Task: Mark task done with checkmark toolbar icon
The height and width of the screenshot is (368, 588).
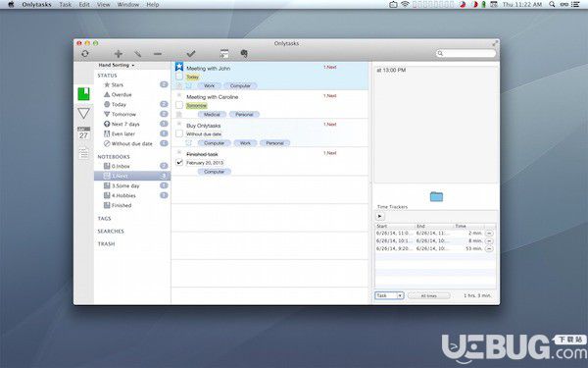Action: (x=191, y=54)
